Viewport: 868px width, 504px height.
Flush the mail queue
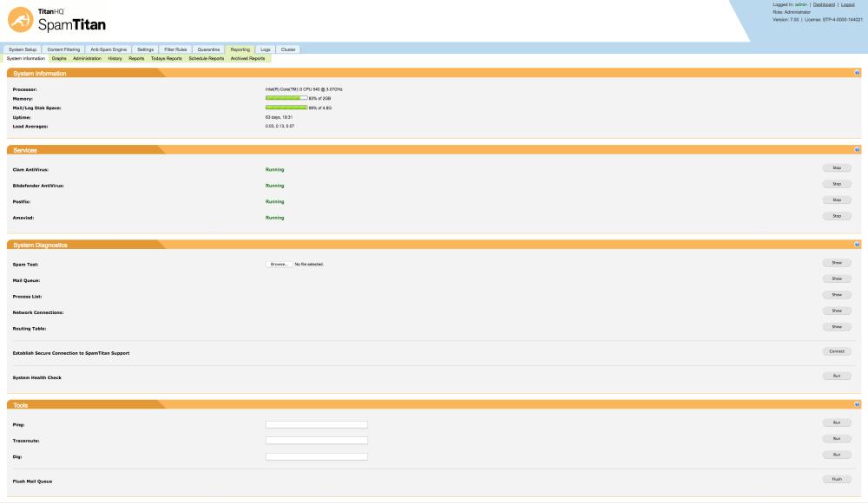pos(837,479)
